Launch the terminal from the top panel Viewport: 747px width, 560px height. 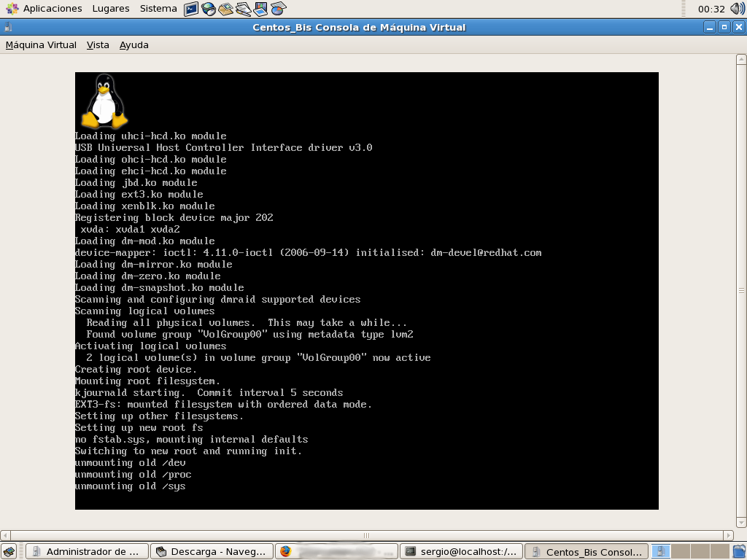pyautogui.click(x=191, y=9)
